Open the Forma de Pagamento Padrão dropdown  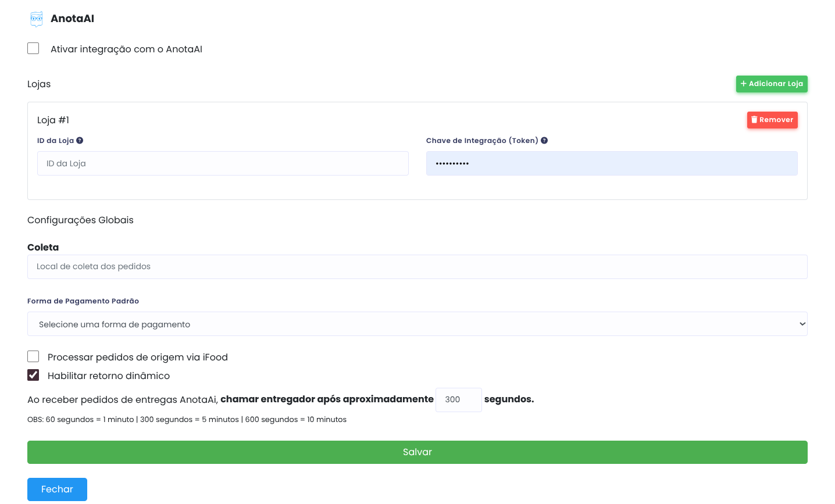coord(417,324)
